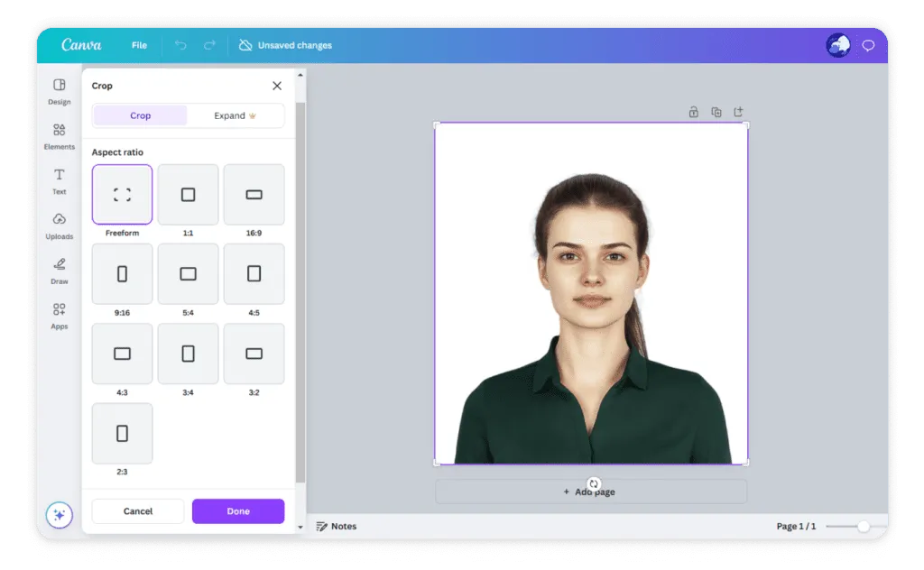Open the Apps panel
924x570 pixels.
tap(60, 314)
